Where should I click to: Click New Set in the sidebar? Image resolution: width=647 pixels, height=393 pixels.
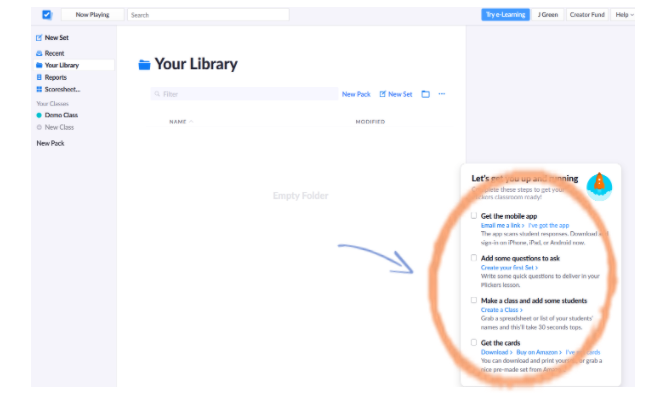(x=57, y=38)
